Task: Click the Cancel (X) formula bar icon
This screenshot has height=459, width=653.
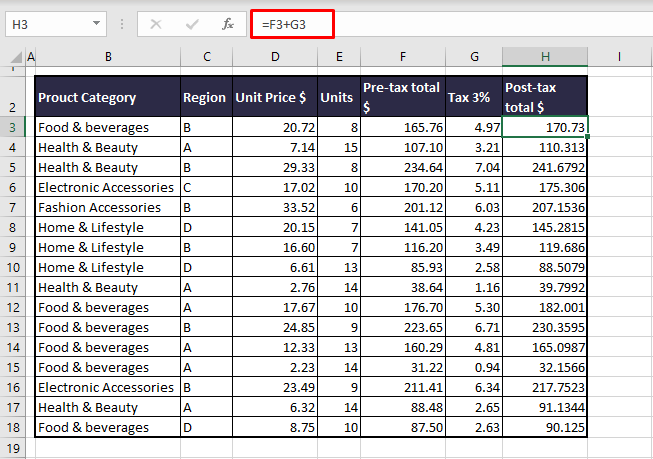Action: [x=156, y=24]
